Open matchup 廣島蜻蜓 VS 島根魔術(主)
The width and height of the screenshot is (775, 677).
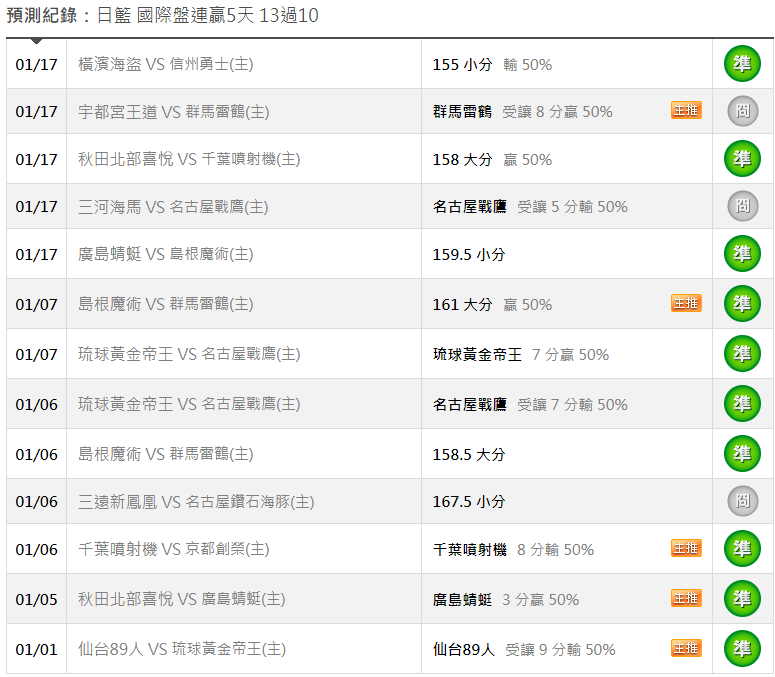[166, 254]
